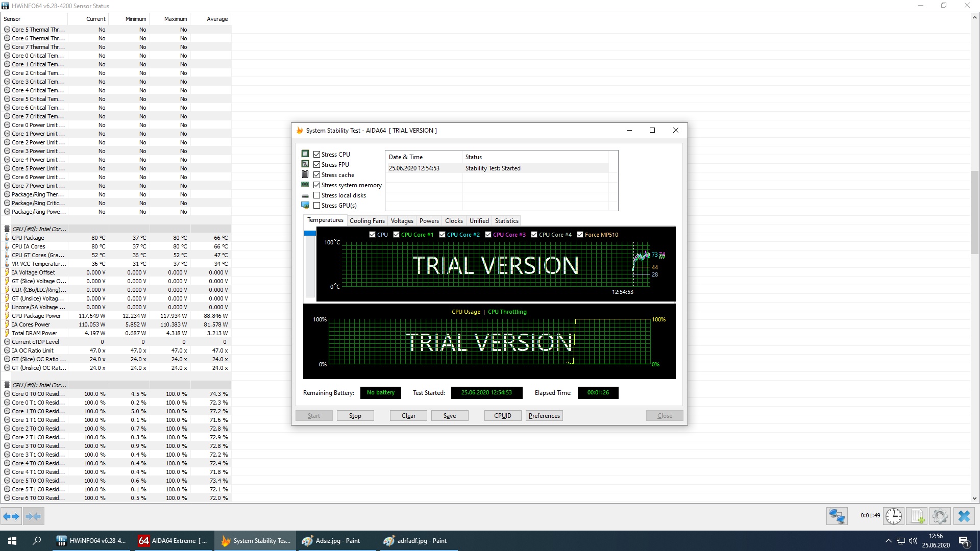Click the Stress cache chip icon
Viewport: 980px width, 551px height.
pos(305,174)
